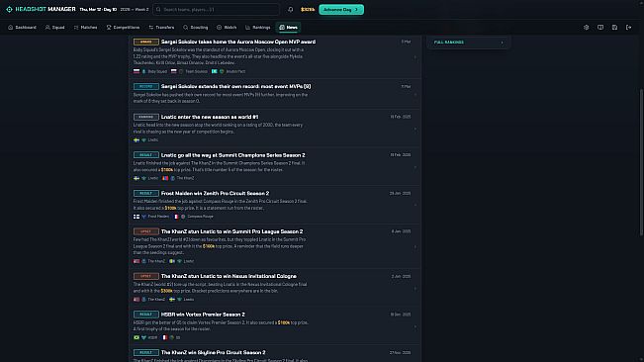Screen dimensions: 644x362
Task: Open Lnatic enter the new season article
Action: pos(210,117)
